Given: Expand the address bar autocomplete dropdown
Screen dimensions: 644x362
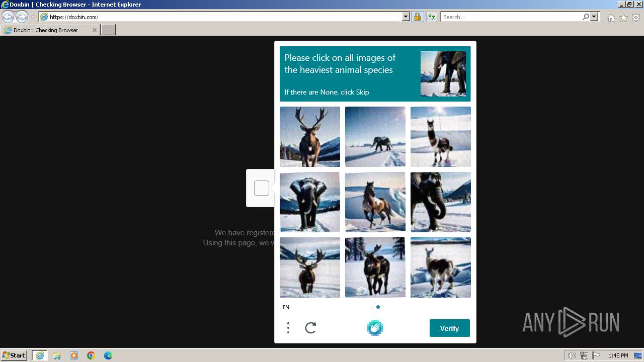Looking at the screenshot, I should [406, 17].
